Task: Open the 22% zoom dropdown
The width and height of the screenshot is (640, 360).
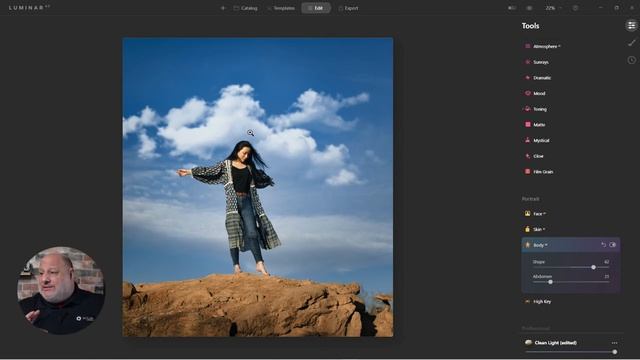Action: click(x=553, y=8)
